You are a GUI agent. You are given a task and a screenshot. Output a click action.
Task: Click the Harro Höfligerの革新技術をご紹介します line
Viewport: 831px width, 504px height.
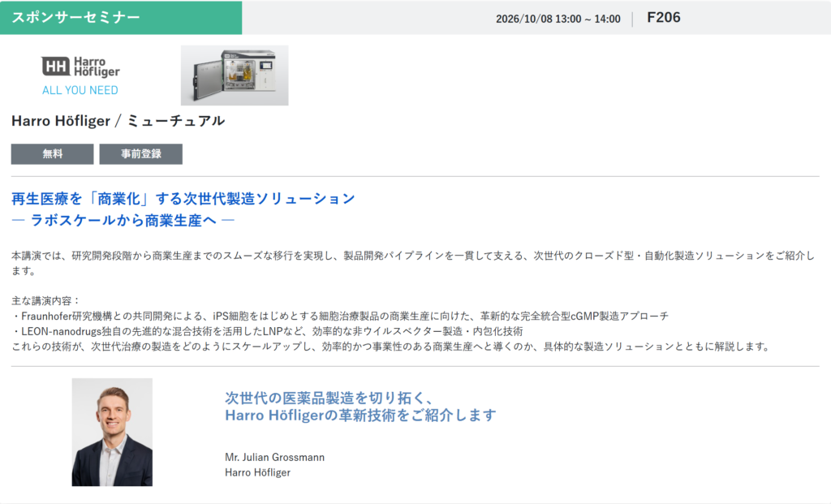point(360,415)
